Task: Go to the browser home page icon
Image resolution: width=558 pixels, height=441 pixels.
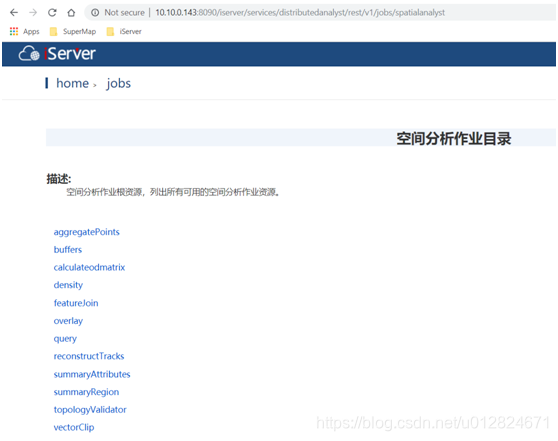Action: tap(71, 13)
